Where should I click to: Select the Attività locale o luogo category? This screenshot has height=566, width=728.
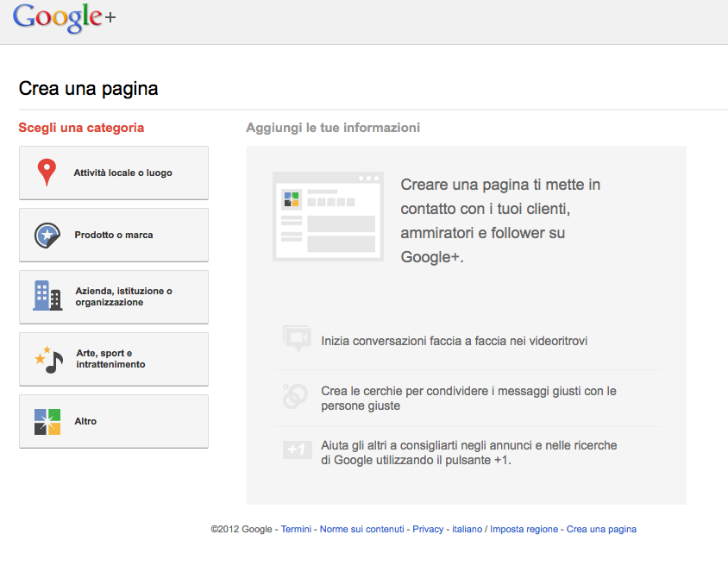(x=114, y=173)
